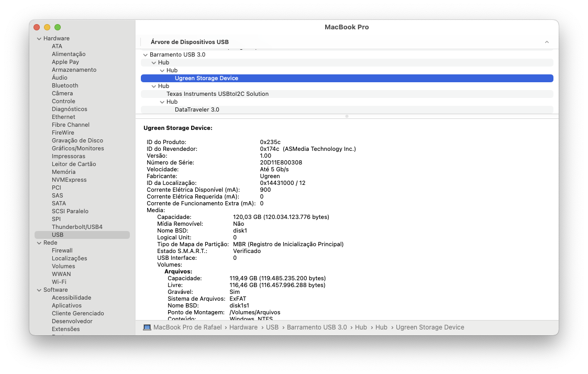Open Fibre Channel category
The height and width of the screenshot is (374, 588).
(71, 125)
